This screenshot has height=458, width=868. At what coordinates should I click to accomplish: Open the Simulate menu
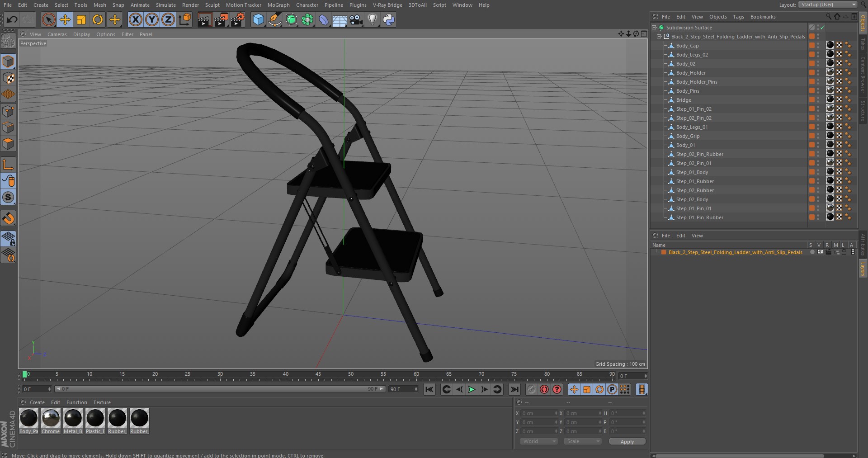tap(166, 5)
